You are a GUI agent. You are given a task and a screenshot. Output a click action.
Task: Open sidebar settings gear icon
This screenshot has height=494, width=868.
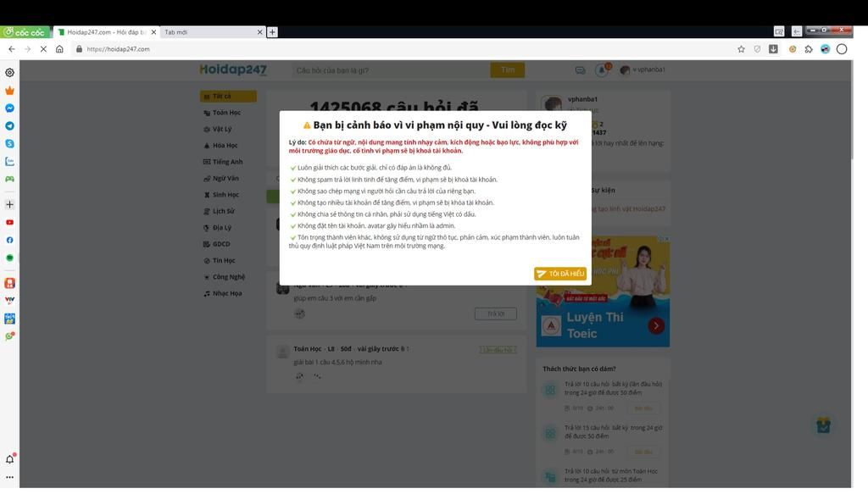pyautogui.click(x=9, y=73)
